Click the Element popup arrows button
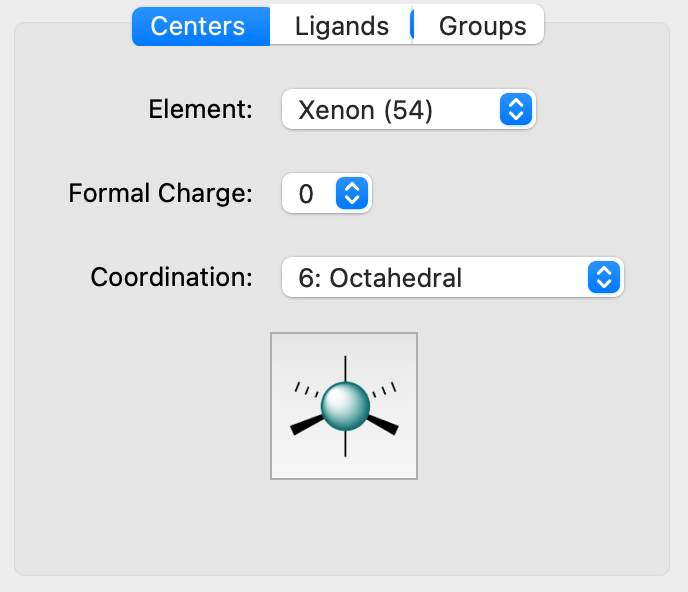The width and height of the screenshot is (688, 592). point(516,109)
